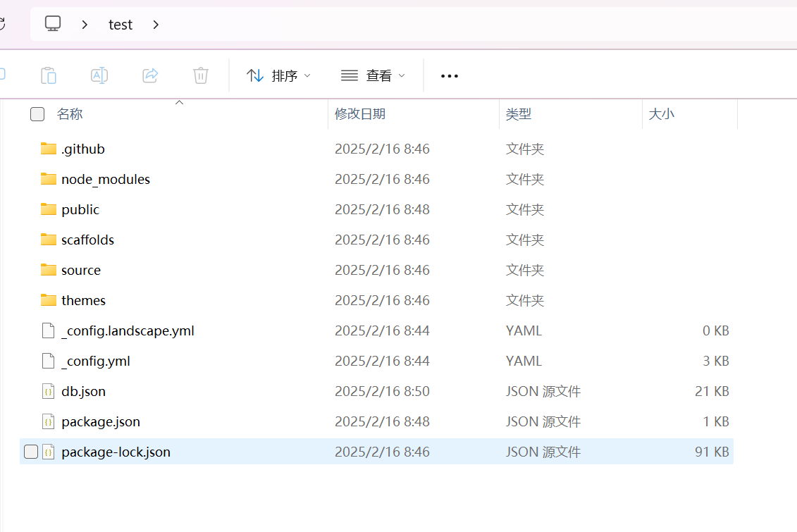The width and height of the screenshot is (797, 532).
Task: Click the share icon in toolbar
Action: click(x=150, y=75)
